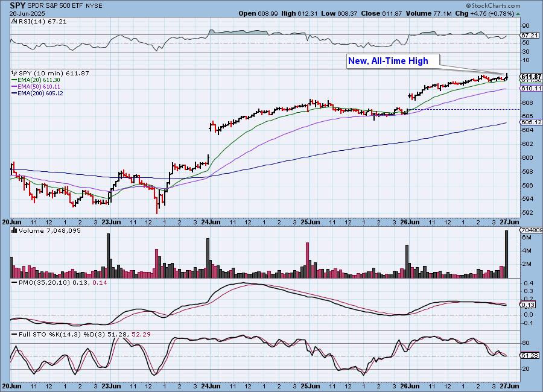The height and width of the screenshot is (392, 543).
Task: Click the 592 price level on the axis
Action: click(527, 212)
